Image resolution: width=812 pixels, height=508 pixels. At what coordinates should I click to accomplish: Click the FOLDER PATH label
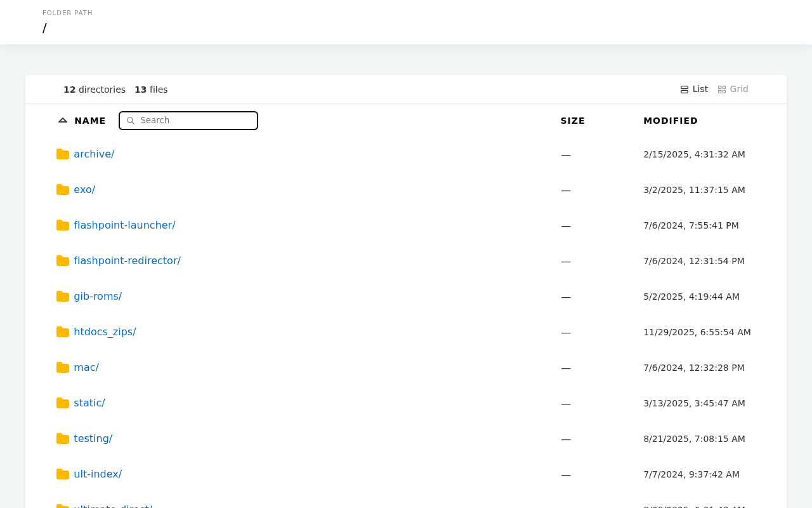click(67, 13)
